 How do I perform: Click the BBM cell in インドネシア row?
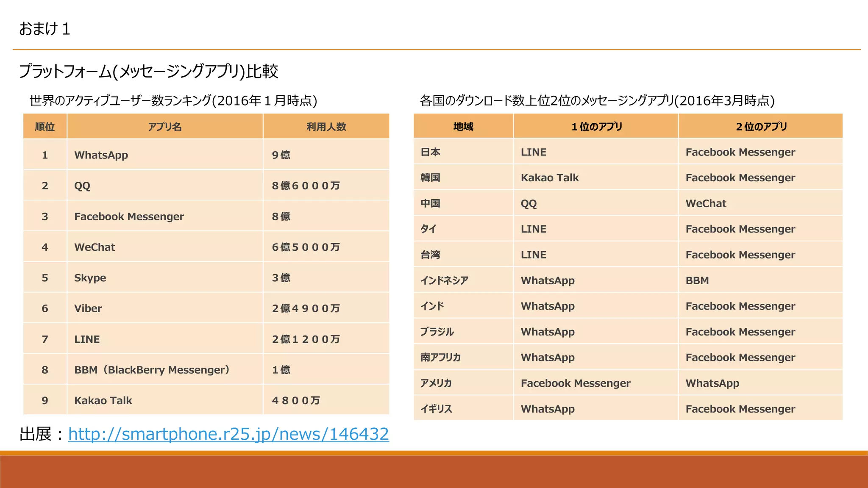tap(697, 280)
